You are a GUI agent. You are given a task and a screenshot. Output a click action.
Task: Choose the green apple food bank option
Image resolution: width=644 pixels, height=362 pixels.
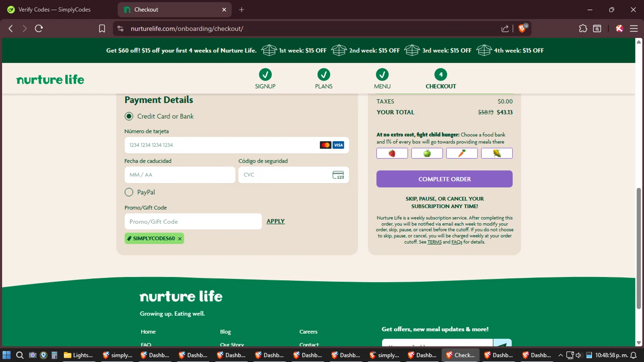pos(427,153)
